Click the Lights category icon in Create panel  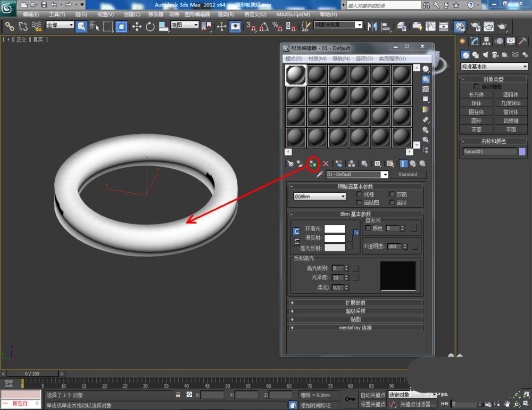(485, 55)
